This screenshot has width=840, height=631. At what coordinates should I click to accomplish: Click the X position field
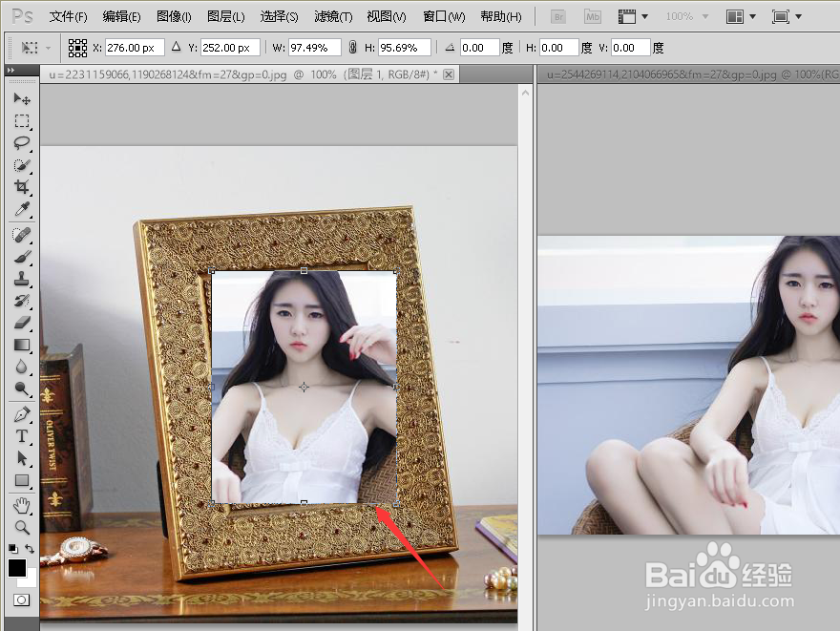[x=135, y=48]
